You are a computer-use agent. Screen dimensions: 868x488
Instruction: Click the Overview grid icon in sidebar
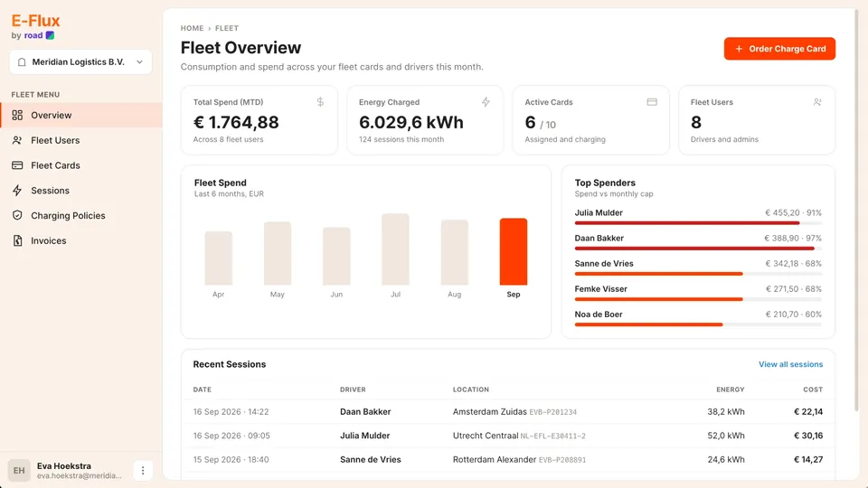(17, 115)
